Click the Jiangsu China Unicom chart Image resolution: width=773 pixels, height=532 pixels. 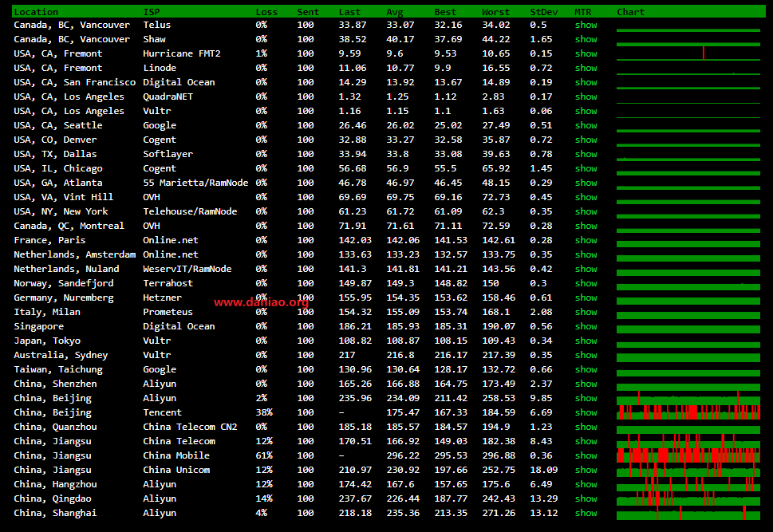(x=688, y=469)
